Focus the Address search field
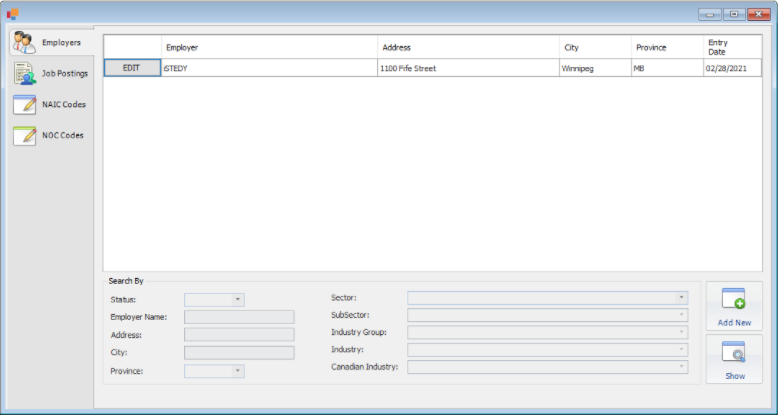 [239, 334]
